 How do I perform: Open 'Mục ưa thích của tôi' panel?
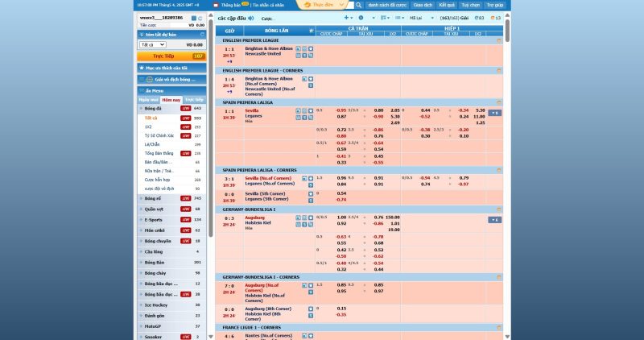point(171,68)
